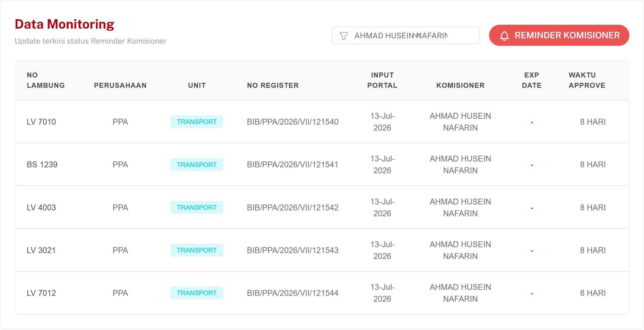The width and height of the screenshot is (644, 330).
Task: Click register number BIB/PPA/2026/VII/121544
Action: coord(293,293)
